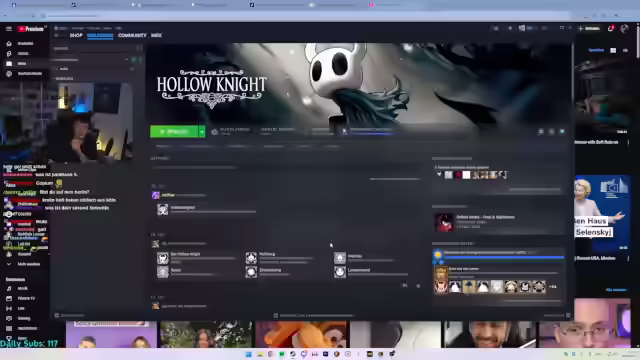
Task: Click Windows Start button on taskbar
Action: coord(249,354)
